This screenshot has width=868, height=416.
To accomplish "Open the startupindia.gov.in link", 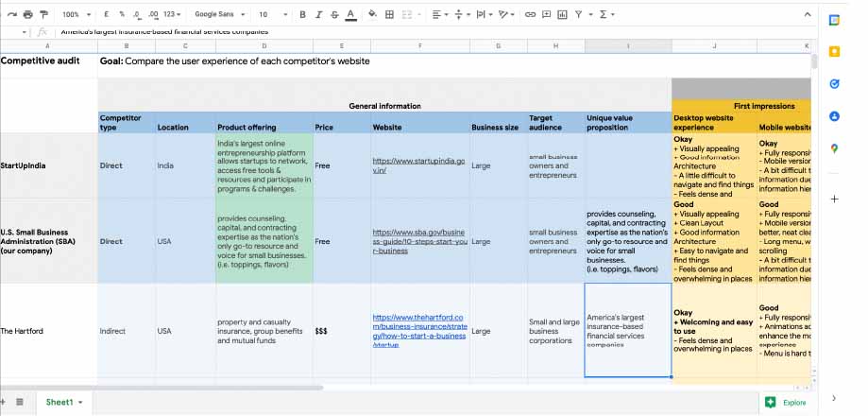I will click(x=418, y=165).
